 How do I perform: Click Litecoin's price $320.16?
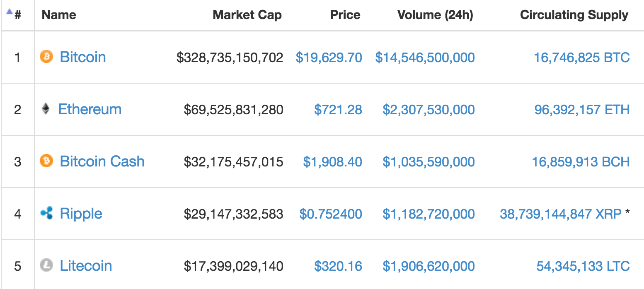pyautogui.click(x=338, y=266)
